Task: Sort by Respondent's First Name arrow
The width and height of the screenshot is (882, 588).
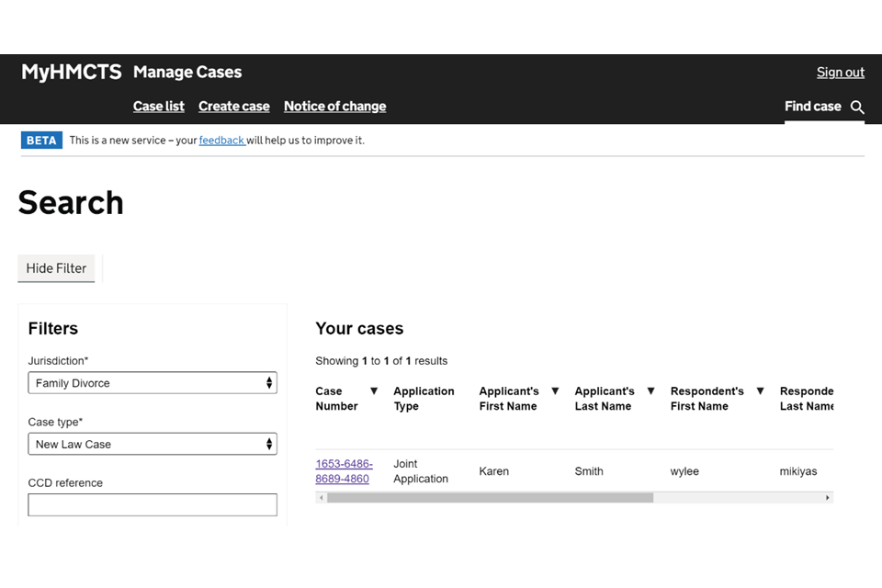Action: (760, 391)
